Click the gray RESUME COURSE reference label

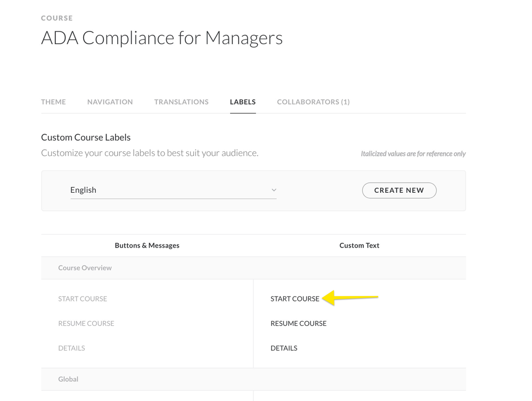coord(86,323)
